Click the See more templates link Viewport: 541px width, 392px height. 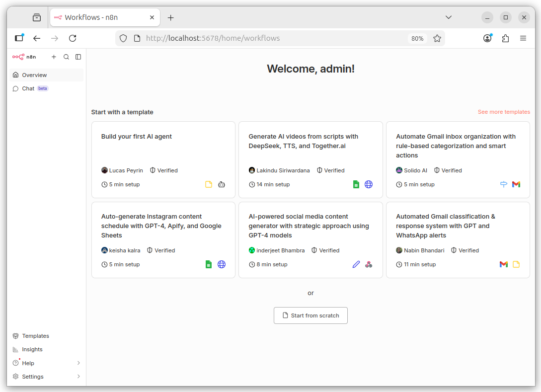[504, 112]
